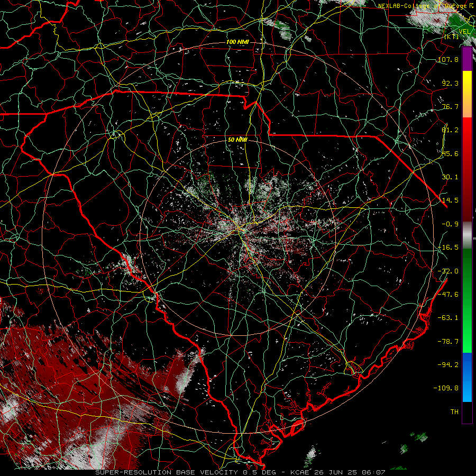This screenshot has height=476, width=476.
Task: Click the "SUPER-RESOLUTION BASE VELOCITY" product title
Action: tap(166, 472)
